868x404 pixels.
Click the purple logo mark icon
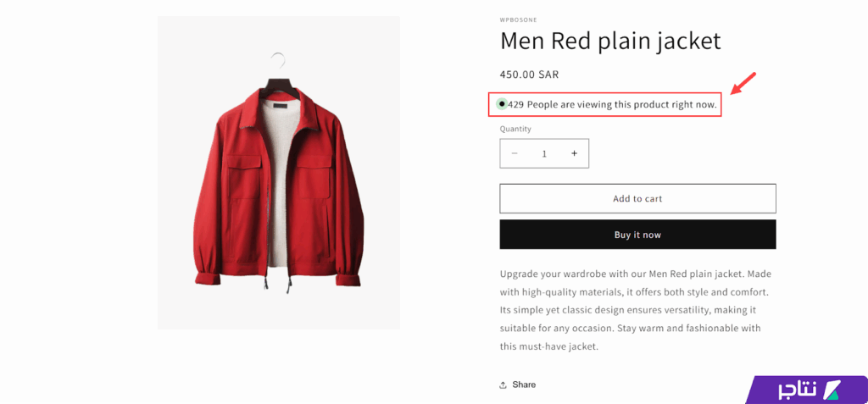point(832,389)
